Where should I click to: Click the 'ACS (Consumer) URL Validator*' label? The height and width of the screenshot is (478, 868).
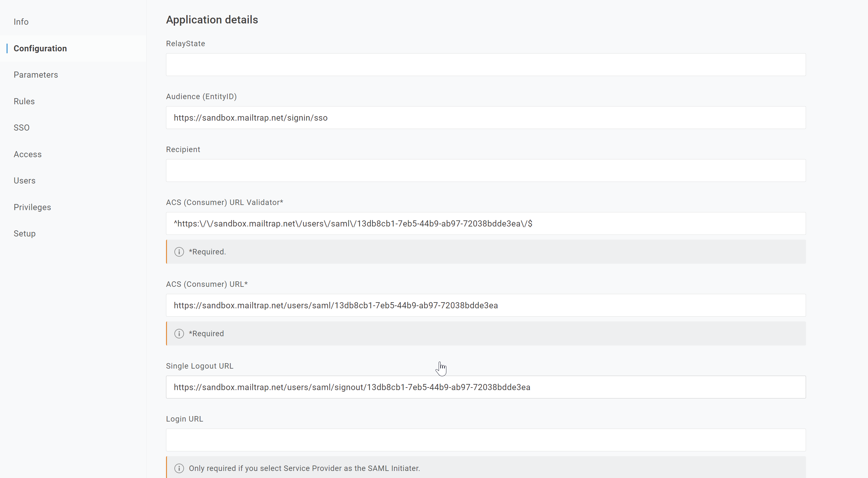(x=224, y=202)
